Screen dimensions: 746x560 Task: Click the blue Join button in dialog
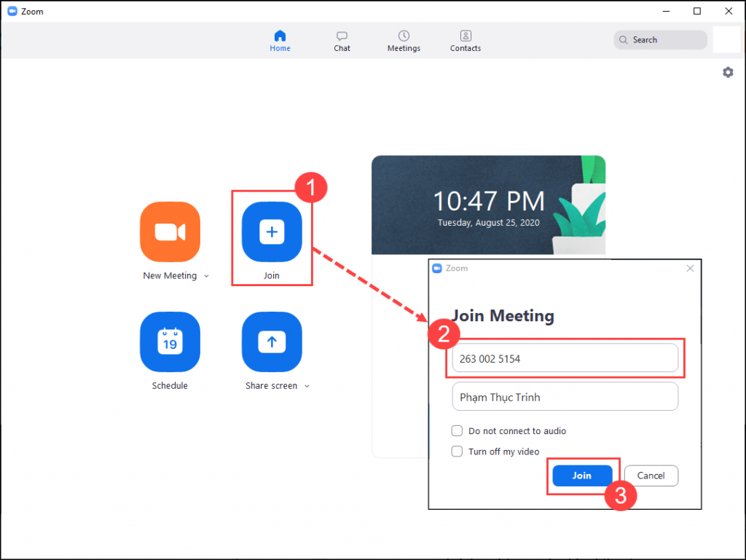tap(582, 476)
